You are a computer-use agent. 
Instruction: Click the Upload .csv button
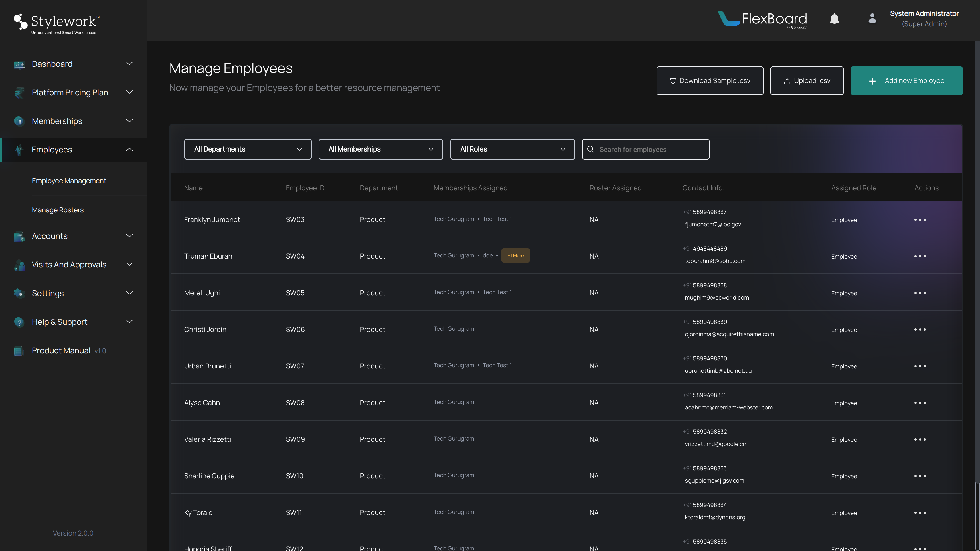[807, 81]
